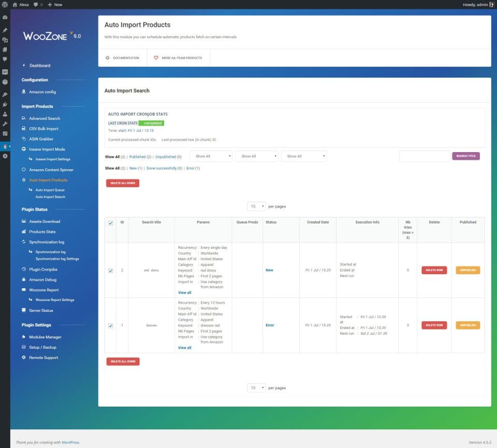Click the WordPress logo in admin bar

(x=5, y=5)
